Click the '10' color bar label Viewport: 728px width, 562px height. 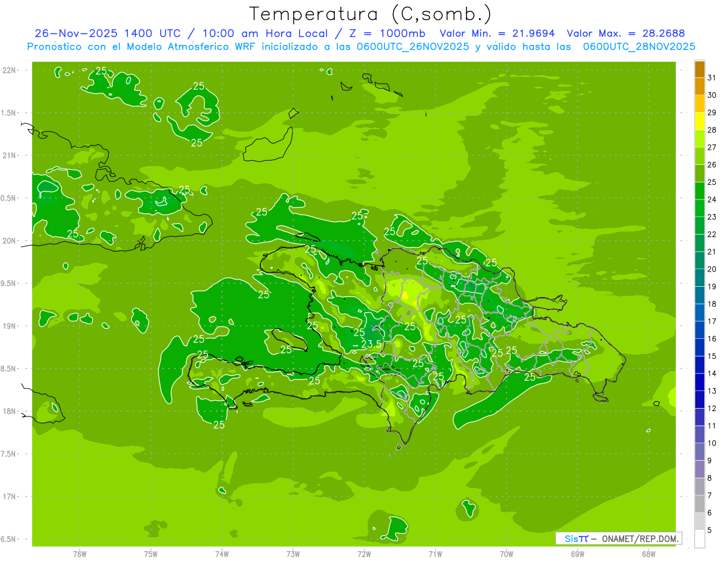click(712, 443)
